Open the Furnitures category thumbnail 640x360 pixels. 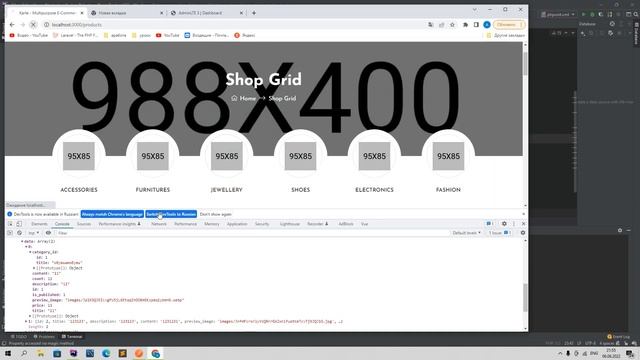[x=153, y=156]
